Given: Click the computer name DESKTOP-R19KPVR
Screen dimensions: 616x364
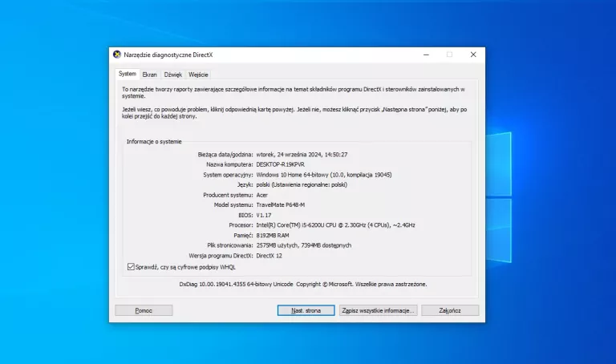Looking at the screenshot, I should click(280, 164).
